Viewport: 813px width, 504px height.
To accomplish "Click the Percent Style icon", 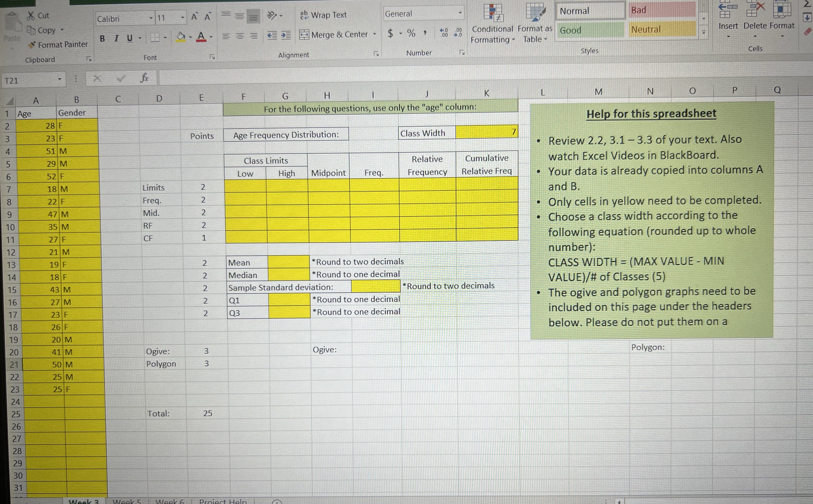I will click(411, 33).
